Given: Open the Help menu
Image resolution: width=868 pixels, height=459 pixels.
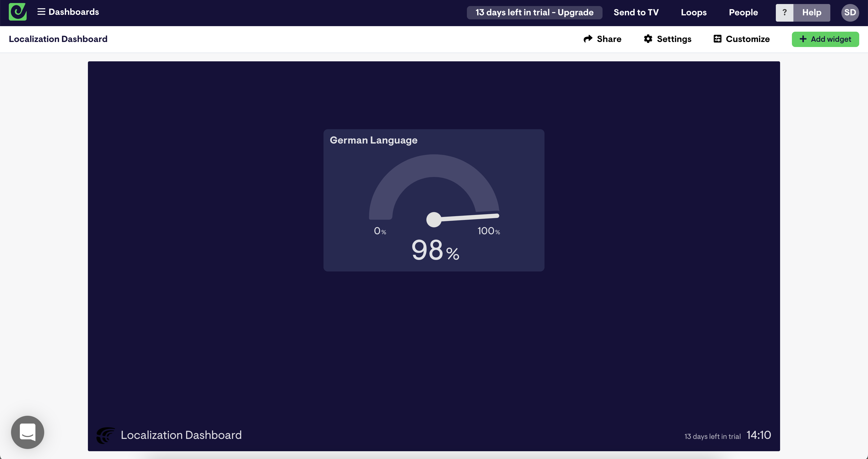Looking at the screenshot, I should point(811,13).
